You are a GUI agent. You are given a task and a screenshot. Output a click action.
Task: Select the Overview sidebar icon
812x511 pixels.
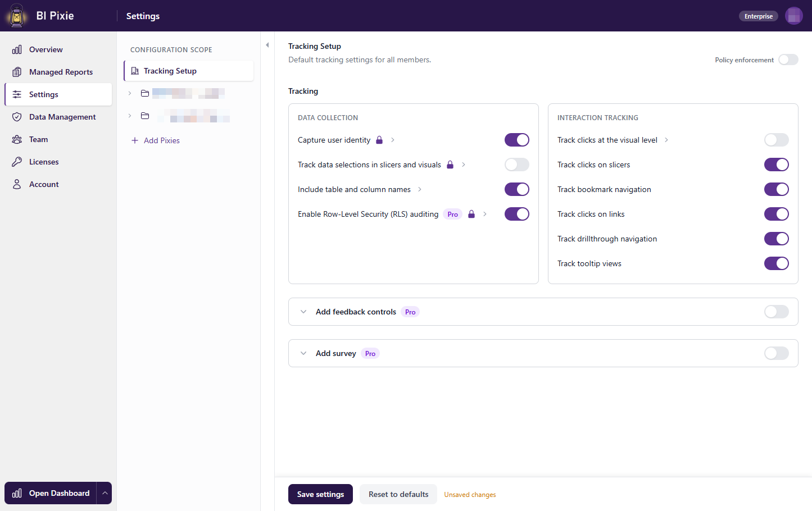pos(16,49)
